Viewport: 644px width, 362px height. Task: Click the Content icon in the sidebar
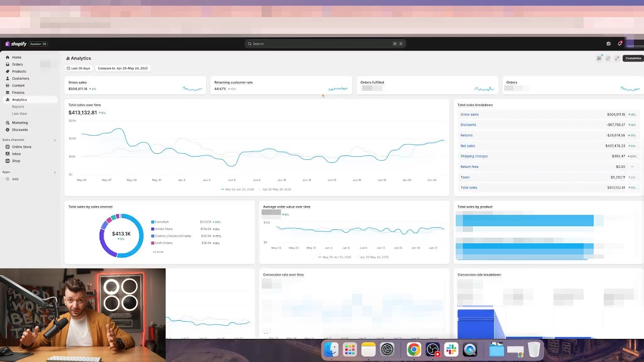pyautogui.click(x=8, y=85)
